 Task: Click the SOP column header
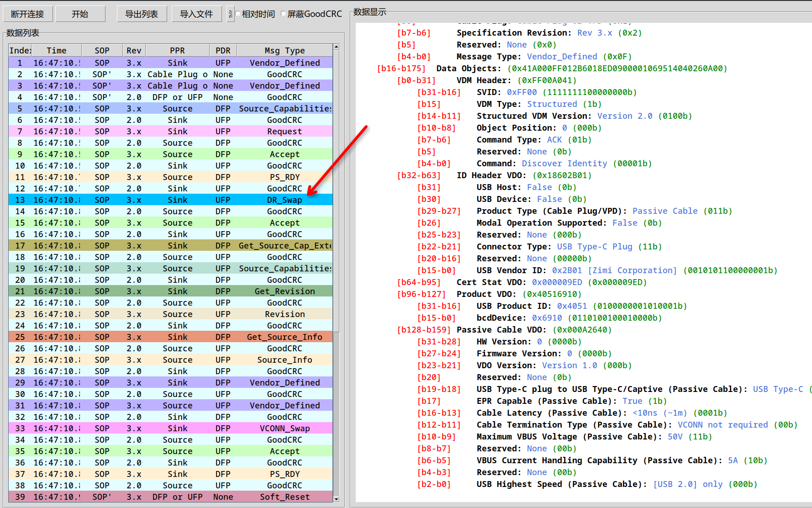(x=102, y=50)
